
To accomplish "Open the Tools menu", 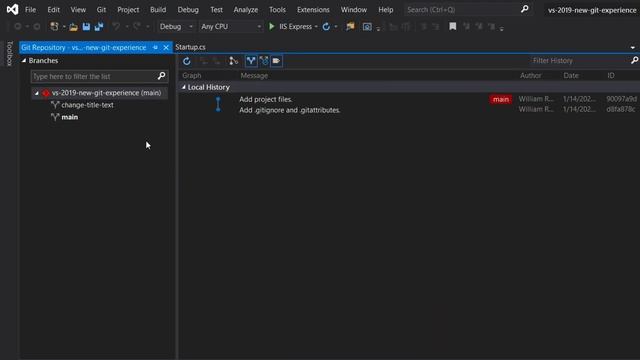I will (277, 9).
